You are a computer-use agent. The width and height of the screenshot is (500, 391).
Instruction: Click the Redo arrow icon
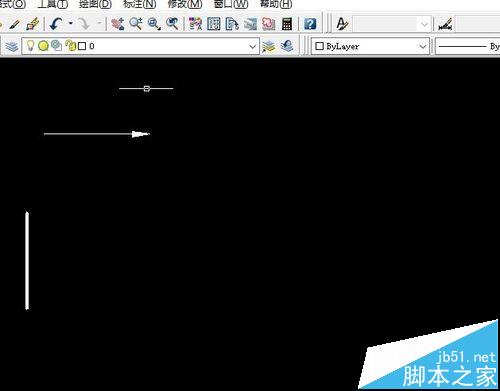click(83, 24)
